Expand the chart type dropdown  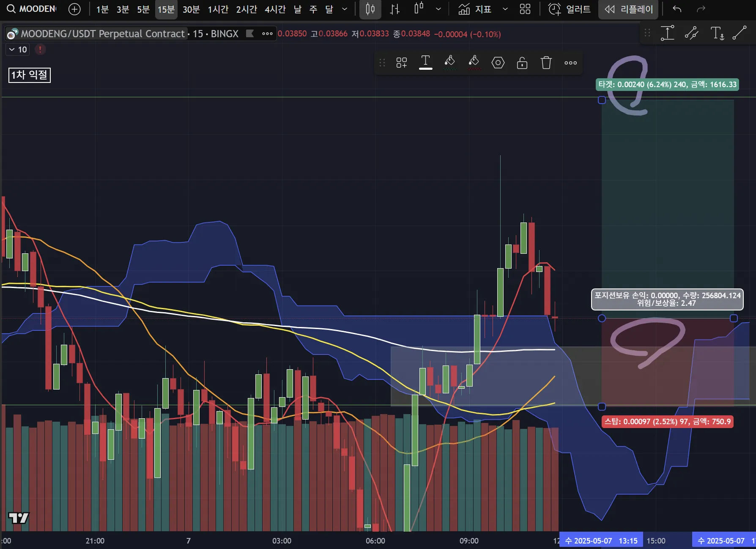[438, 9]
